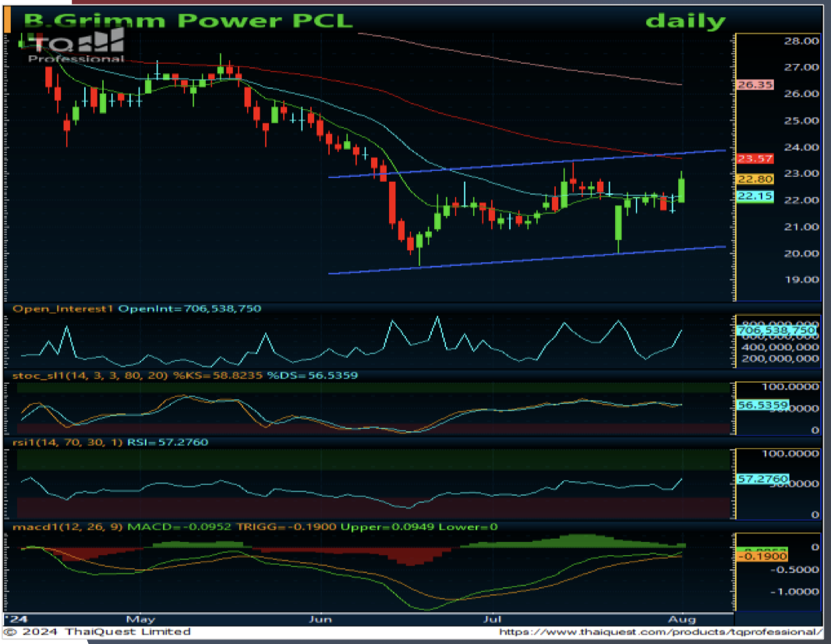Click the Jun date axis label
831x644 pixels.
320,620
